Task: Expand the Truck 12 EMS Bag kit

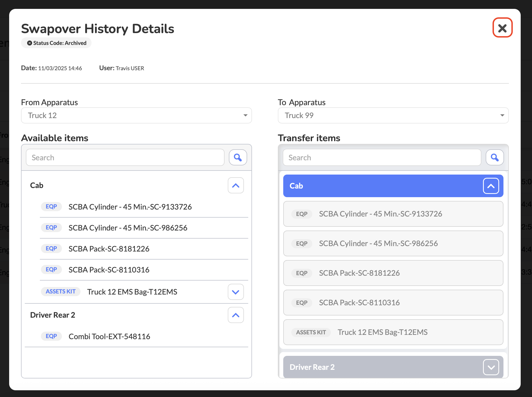Action: [236, 292]
